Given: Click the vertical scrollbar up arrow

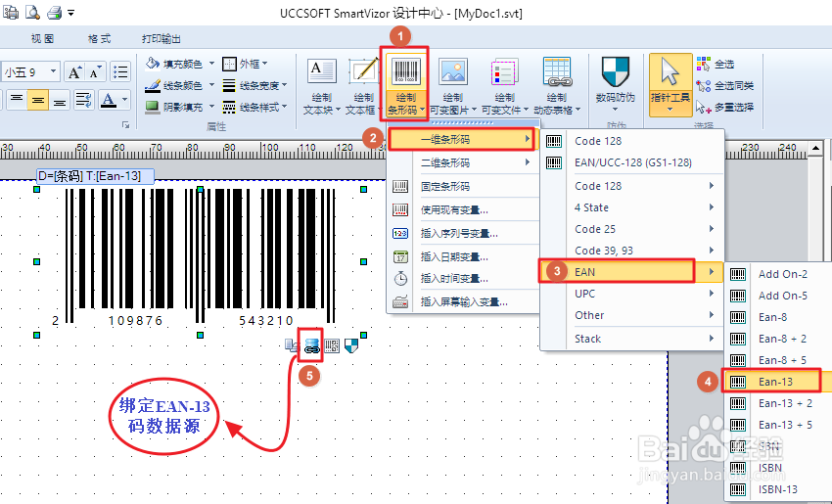Looking at the screenshot, I should [816, 148].
